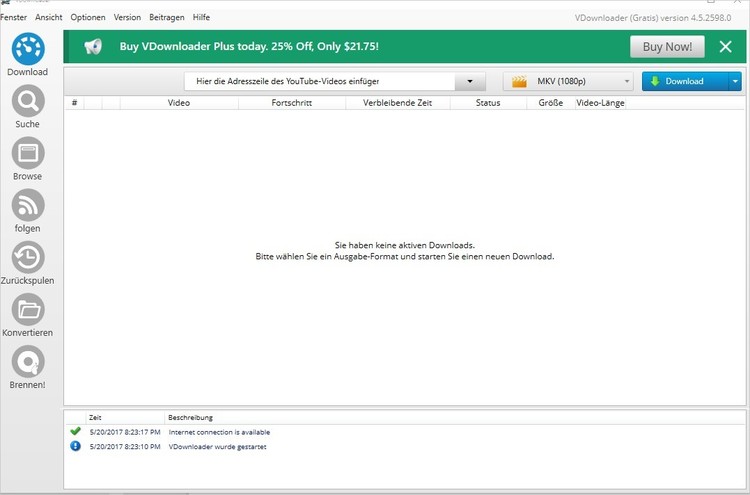The height and width of the screenshot is (495, 750).
Task: Open the Optionen menu
Action: pyautogui.click(x=88, y=17)
